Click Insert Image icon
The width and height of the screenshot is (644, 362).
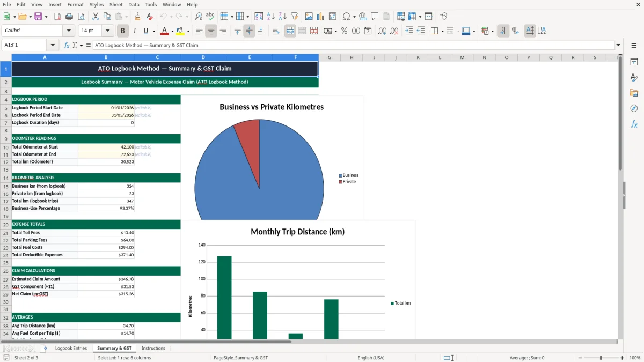tap(309, 17)
